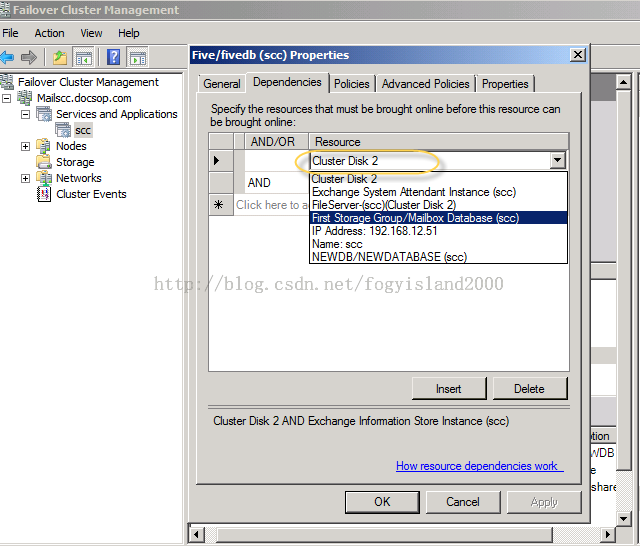Switch to the Dependencies tab
The width and height of the screenshot is (640, 546).
point(287,82)
